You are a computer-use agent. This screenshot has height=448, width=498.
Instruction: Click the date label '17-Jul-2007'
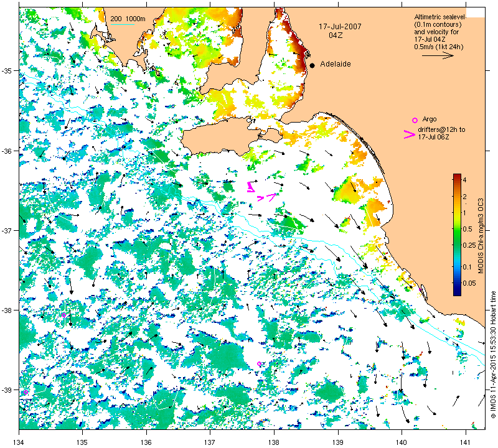(x=340, y=27)
